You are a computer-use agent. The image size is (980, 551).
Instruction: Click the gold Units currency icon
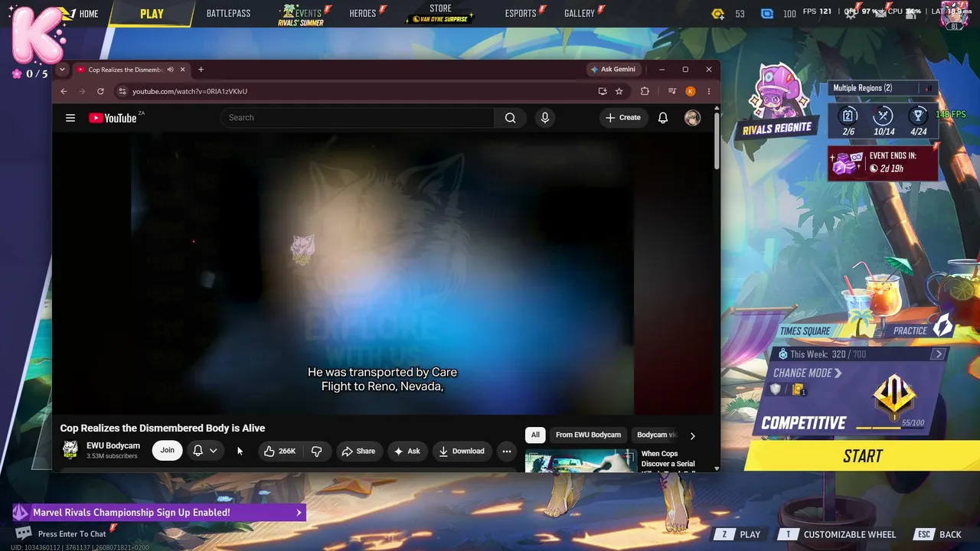tap(717, 14)
